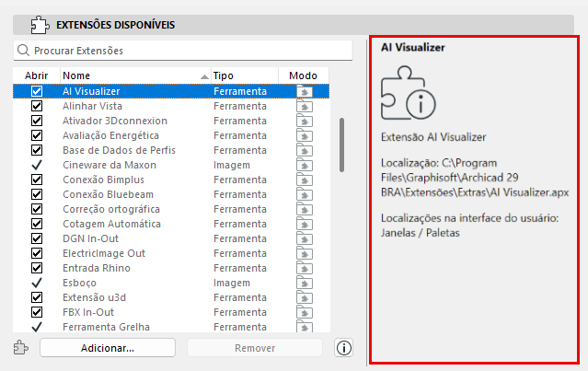The image size is (588, 371).
Task: Click the Adicionar... button
Action: 108,348
